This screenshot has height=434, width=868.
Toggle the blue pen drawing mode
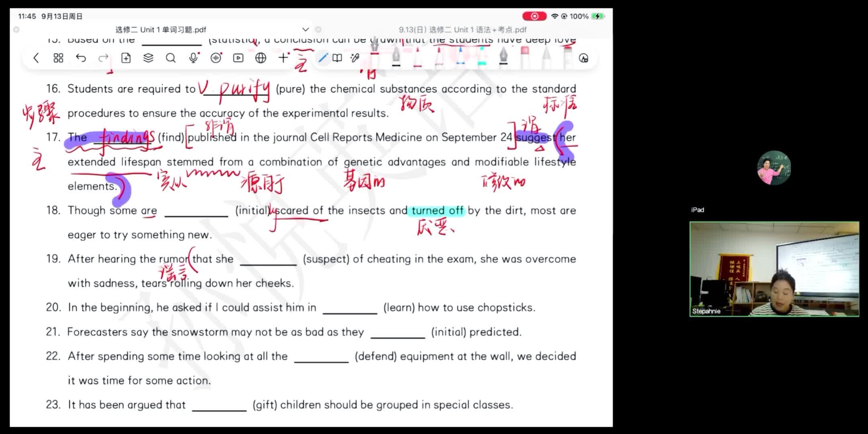pos(323,58)
